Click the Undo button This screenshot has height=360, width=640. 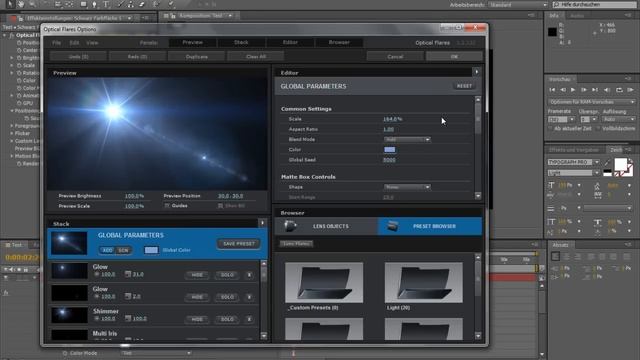click(79, 57)
